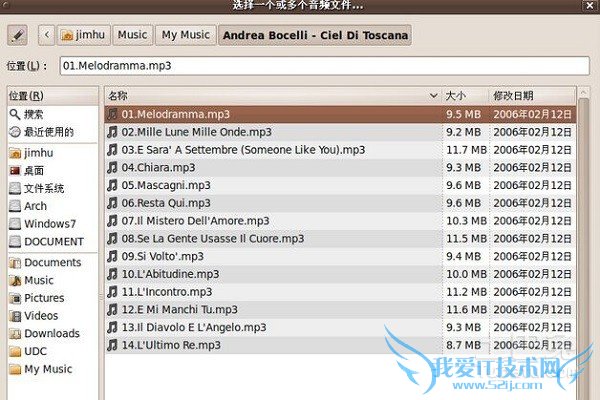This screenshot has width=600, height=400.
Task: Open jimhu home folder icon in sidebar
Action: point(15,153)
